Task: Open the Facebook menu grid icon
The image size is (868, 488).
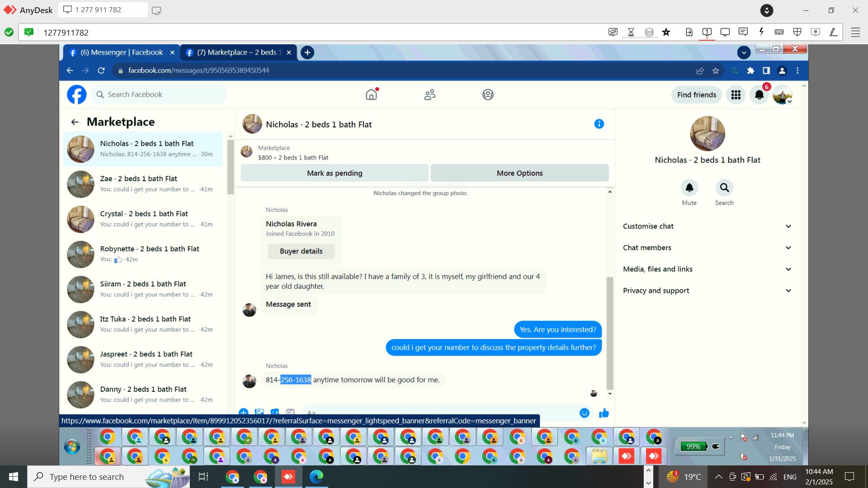Action: click(x=736, y=94)
